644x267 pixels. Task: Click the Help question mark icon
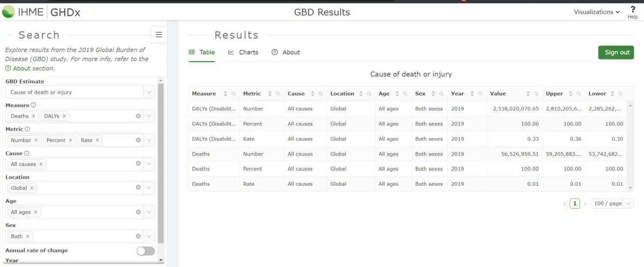coord(632,9)
